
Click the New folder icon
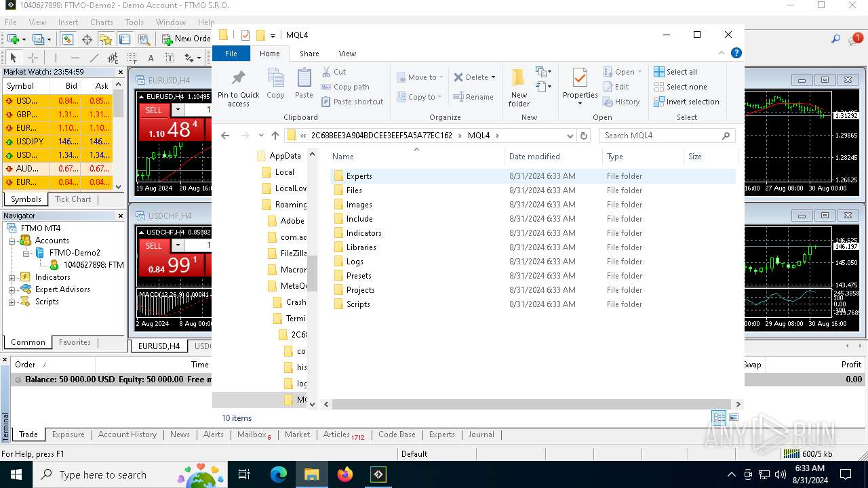(519, 79)
